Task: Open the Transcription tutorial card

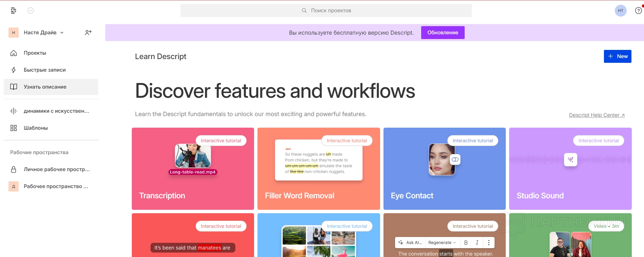Action: (x=193, y=169)
